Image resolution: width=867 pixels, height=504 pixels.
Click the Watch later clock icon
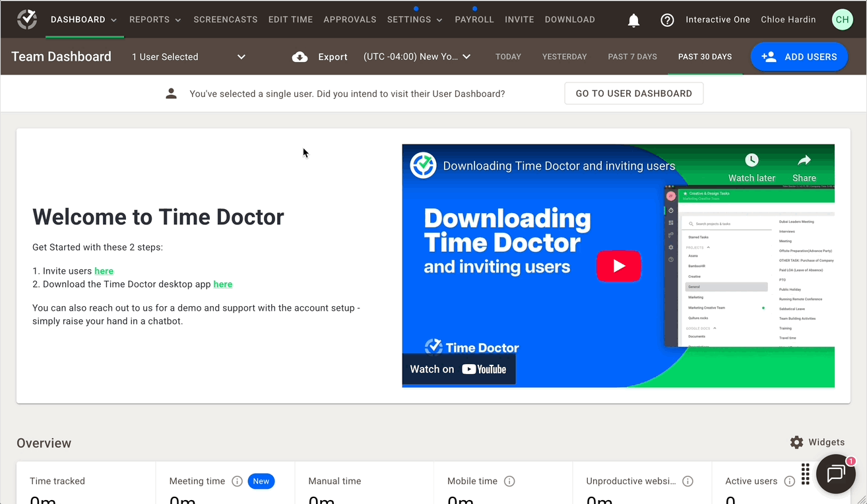752,160
